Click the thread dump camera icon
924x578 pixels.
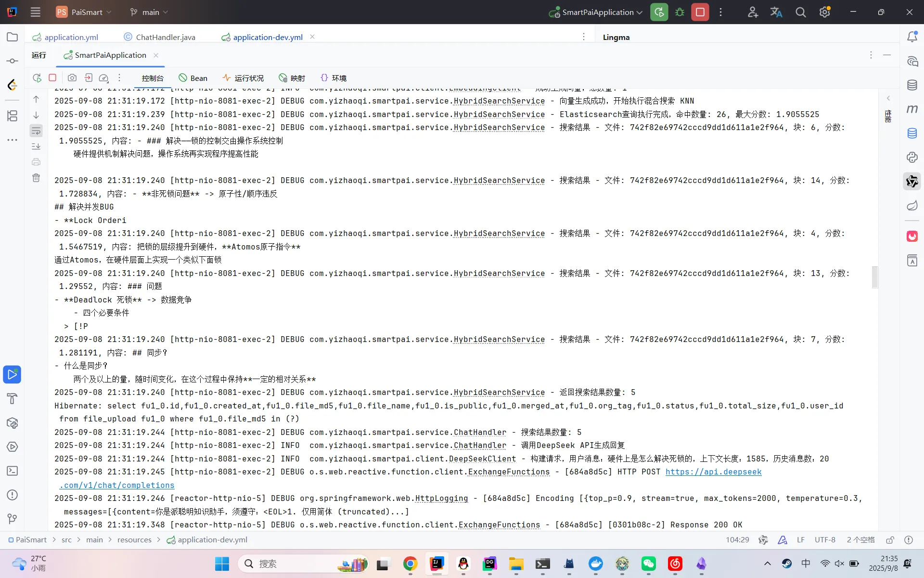(72, 78)
